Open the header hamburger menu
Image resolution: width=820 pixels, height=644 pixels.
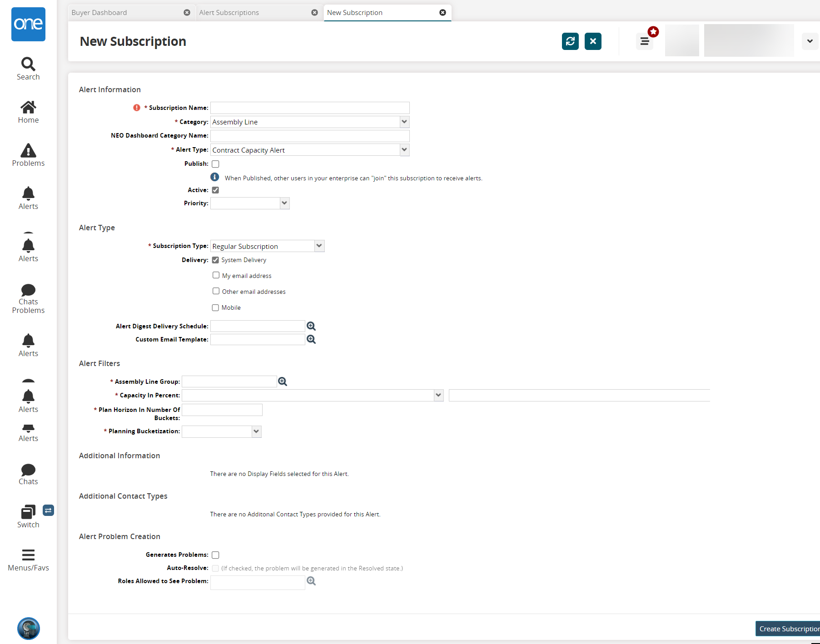tap(644, 41)
